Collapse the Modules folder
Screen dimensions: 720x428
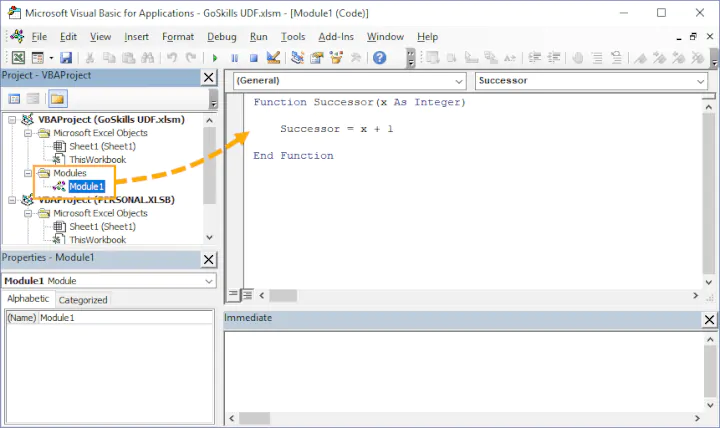pyautogui.click(x=28, y=173)
